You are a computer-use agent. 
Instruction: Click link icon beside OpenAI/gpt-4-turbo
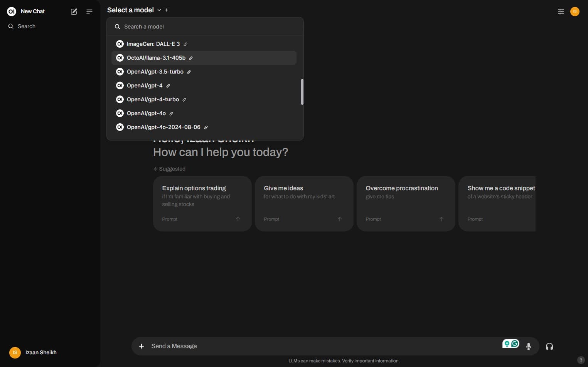184,100
